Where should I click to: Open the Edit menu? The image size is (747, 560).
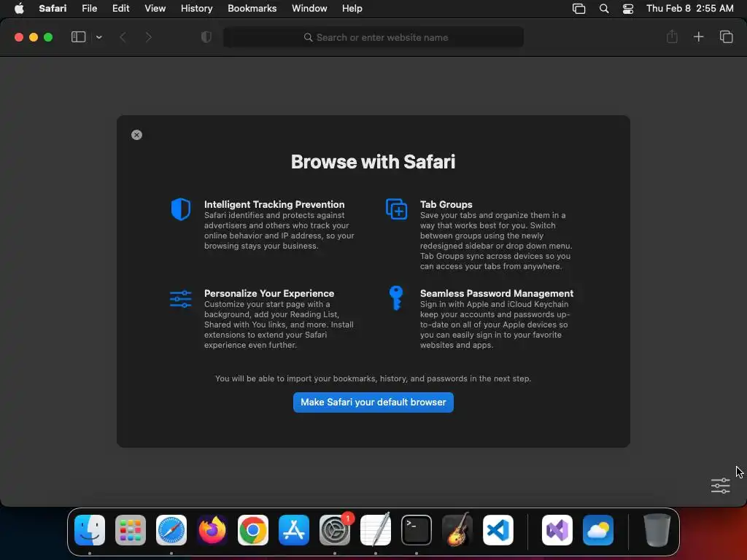click(120, 8)
